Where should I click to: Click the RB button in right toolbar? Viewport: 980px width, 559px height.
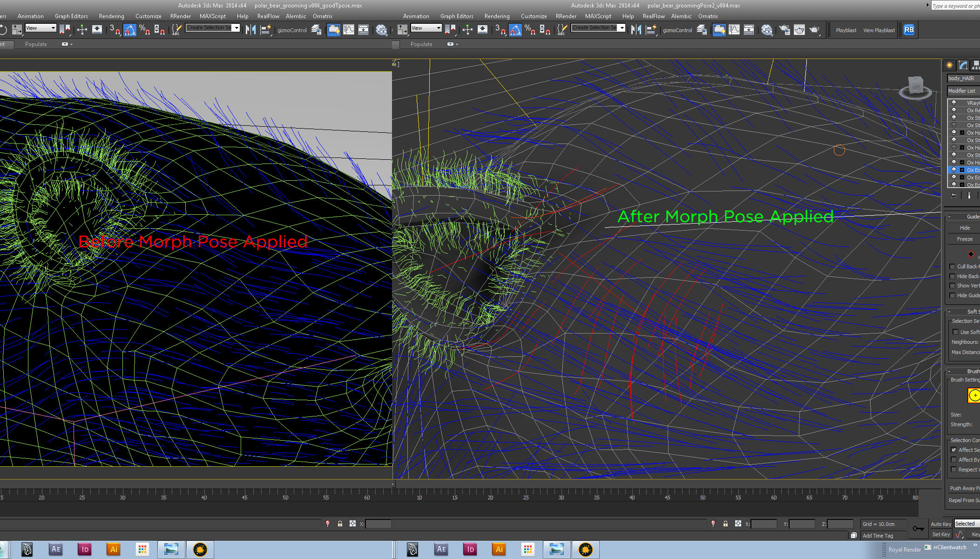coord(908,30)
